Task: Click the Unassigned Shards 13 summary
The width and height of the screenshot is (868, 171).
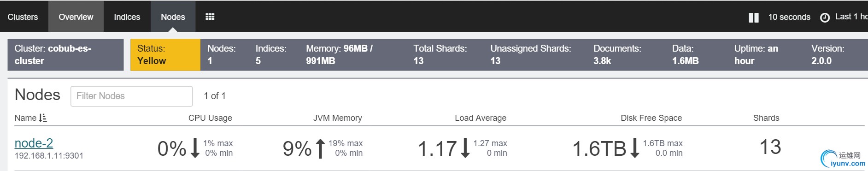Action: (530, 54)
